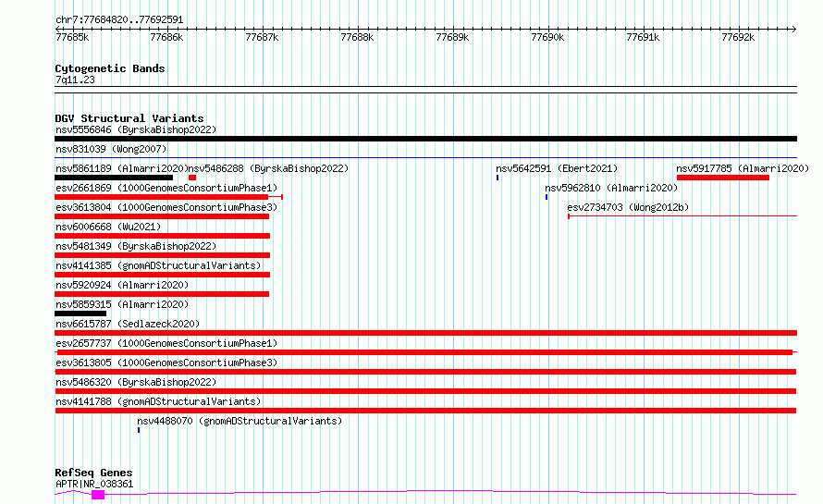The width and height of the screenshot is (823, 504).
Task: Click the esv2657737 (1000GenomesConsortiumPhase1) label
Action: click(x=166, y=343)
